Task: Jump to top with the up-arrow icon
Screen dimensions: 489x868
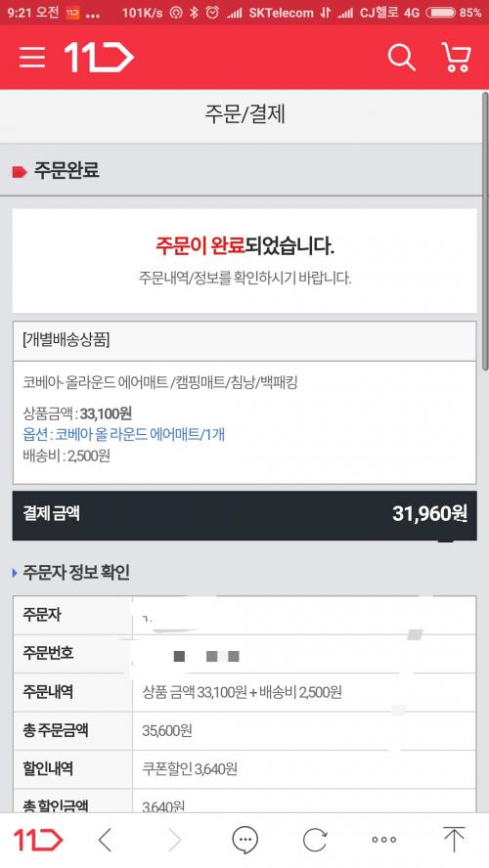Action: 454,840
